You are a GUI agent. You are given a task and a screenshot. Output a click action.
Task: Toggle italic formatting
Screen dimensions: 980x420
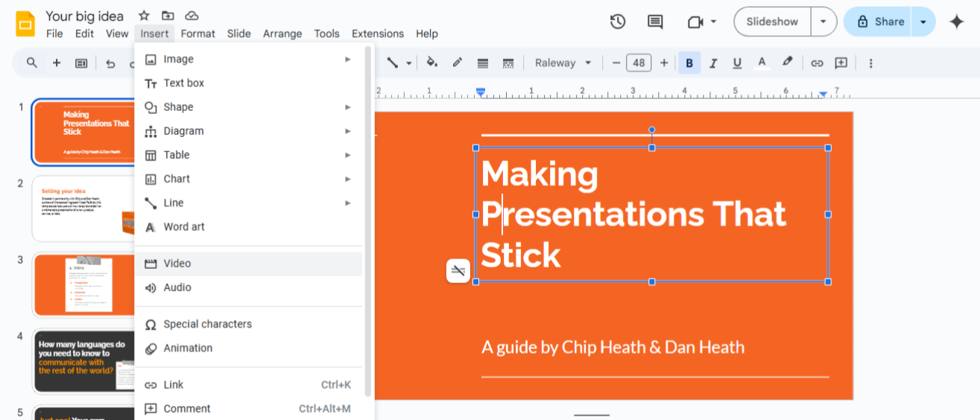713,63
